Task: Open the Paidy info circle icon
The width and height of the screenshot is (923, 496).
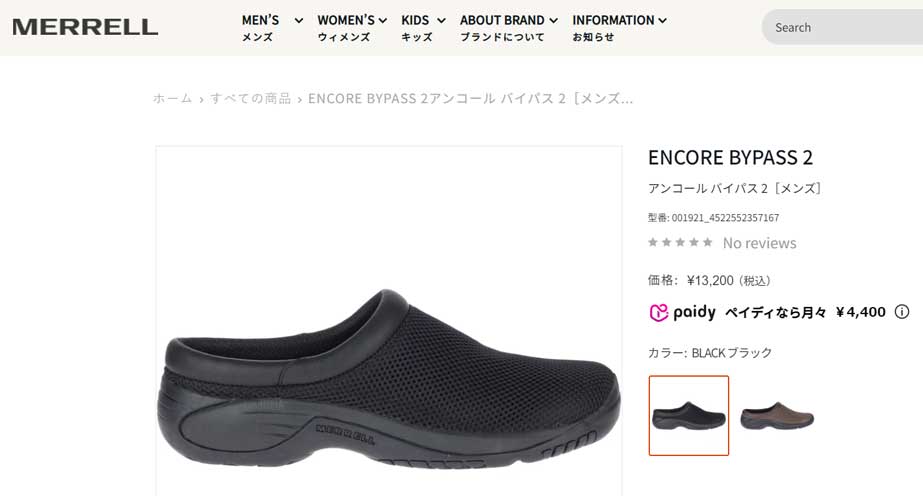Action: pos(901,312)
